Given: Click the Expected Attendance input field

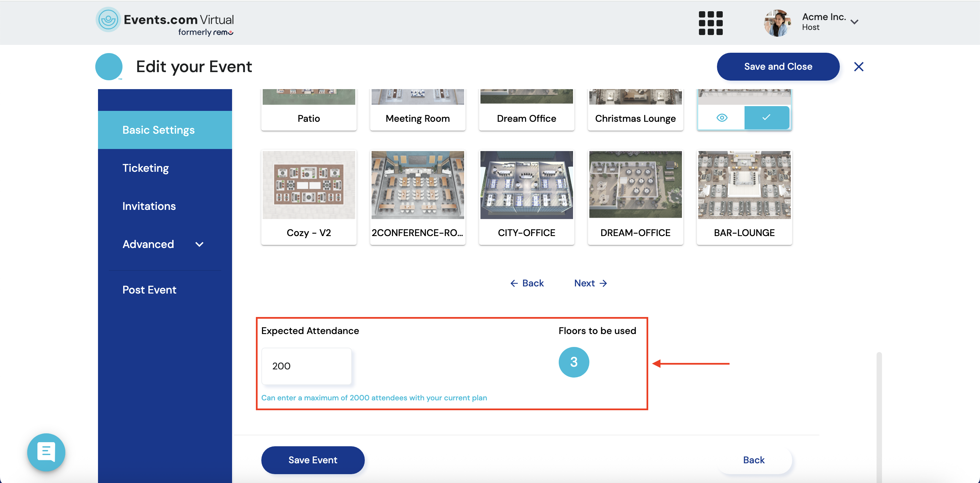Looking at the screenshot, I should click(x=306, y=366).
